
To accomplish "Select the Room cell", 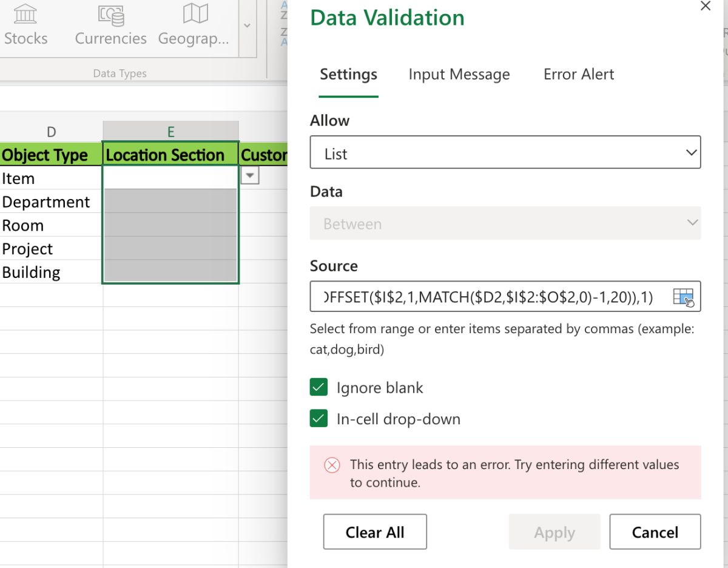I will pyautogui.click(x=52, y=225).
